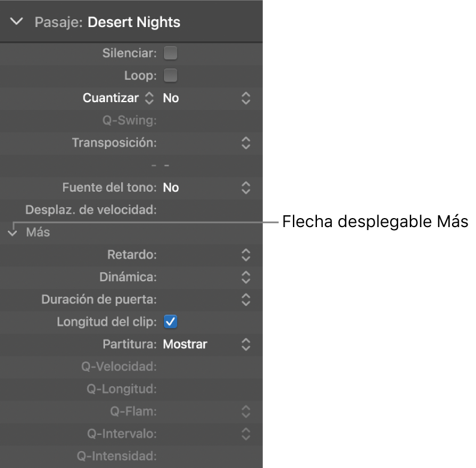Image resolution: width=476 pixels, height=468 pixels.
Task: Click the Q-Swing value field
Action: 204,121
